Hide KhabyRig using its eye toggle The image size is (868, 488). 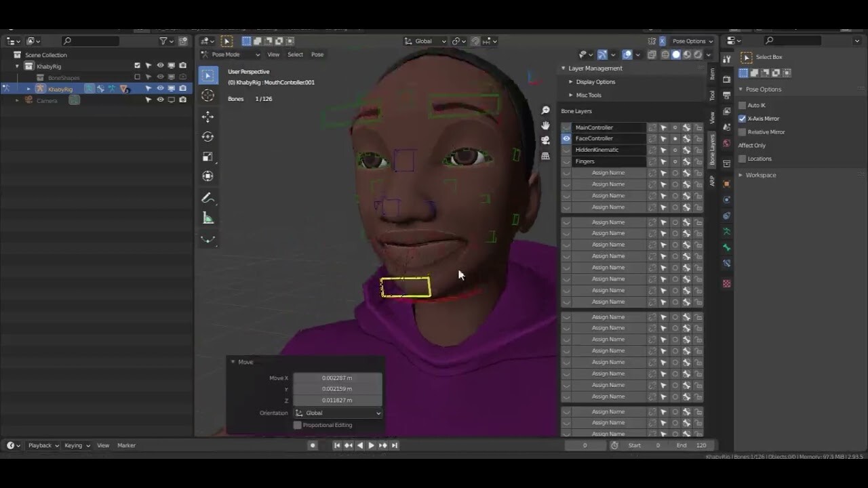[159, 88]
